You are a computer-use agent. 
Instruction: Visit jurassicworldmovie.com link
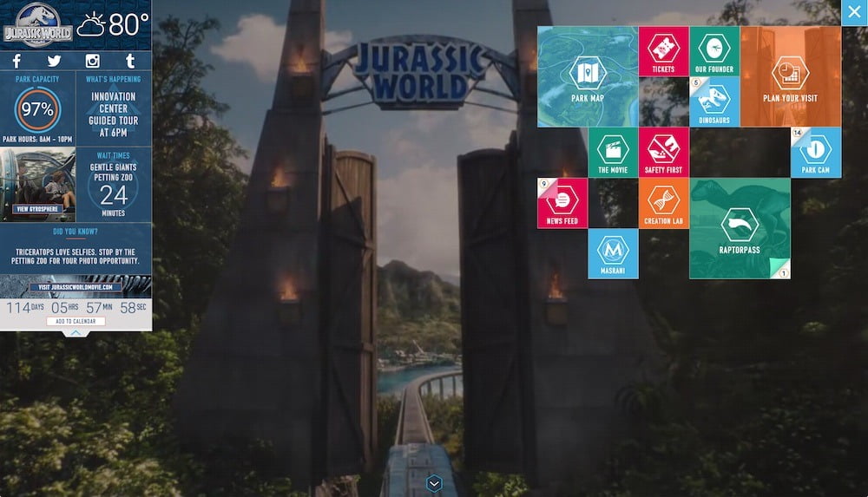(76, 287)
